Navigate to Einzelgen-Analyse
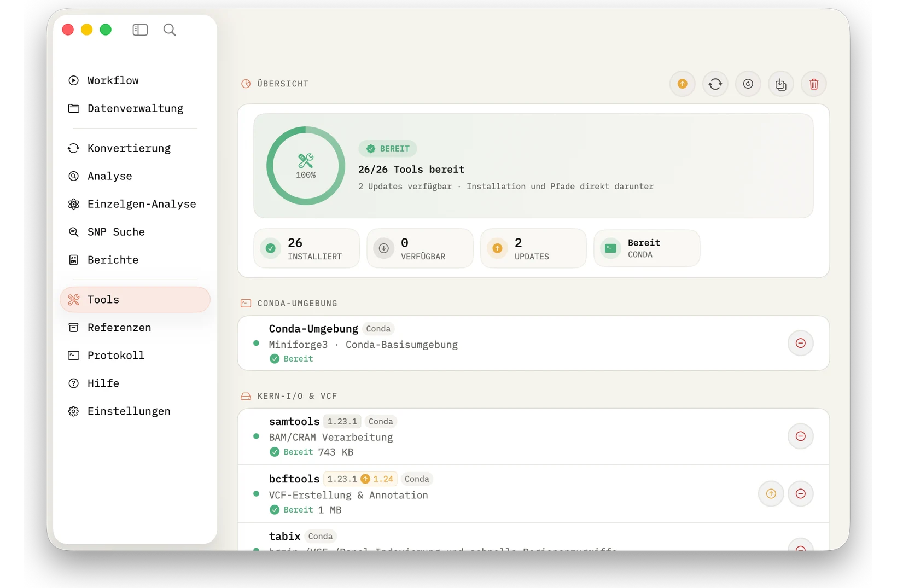897x588 pixels. tap(135, 204)
